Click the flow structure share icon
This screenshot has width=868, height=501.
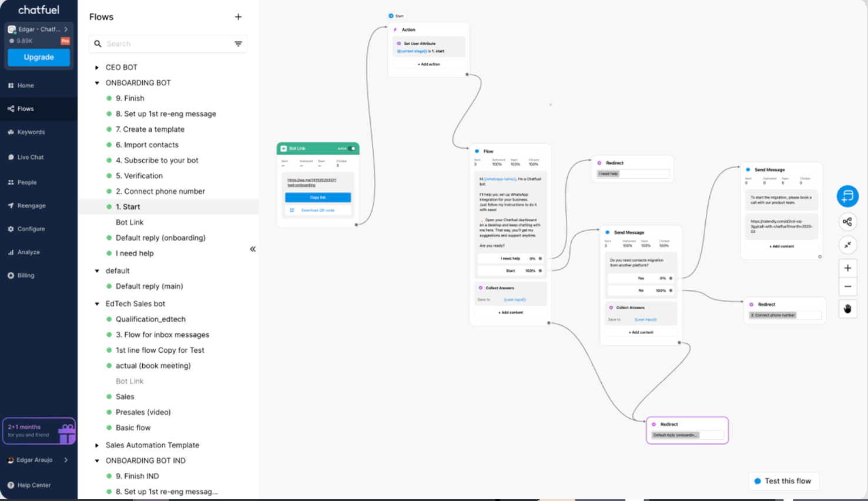(847, 222)
